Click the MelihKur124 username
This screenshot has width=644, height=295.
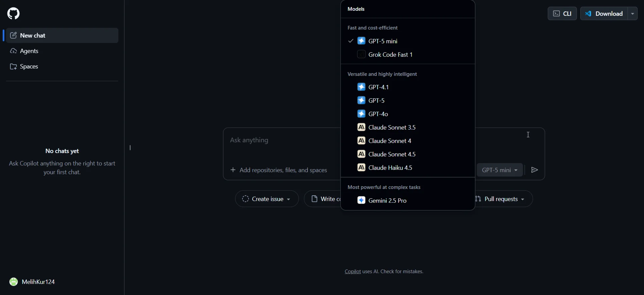(38, 282)
